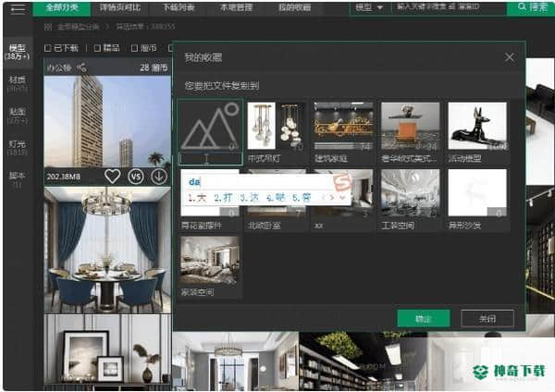Viewport: 555px width, 392px height.
Task: Select the 工装空间 collection folder
Action: (410, 200)
